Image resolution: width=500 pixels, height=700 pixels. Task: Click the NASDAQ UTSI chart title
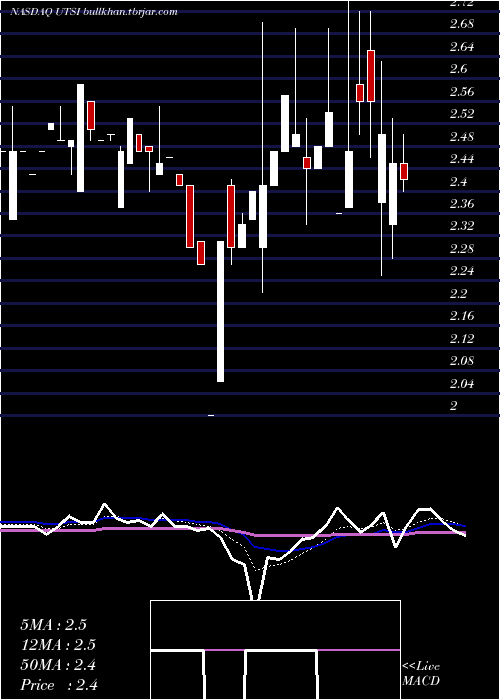coord(94,12)
